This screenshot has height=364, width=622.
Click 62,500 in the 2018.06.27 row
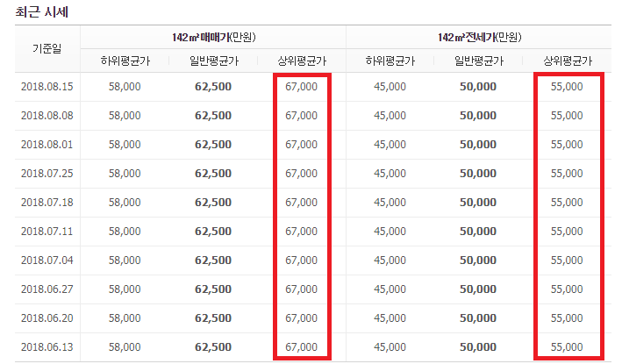click(213, 289)
